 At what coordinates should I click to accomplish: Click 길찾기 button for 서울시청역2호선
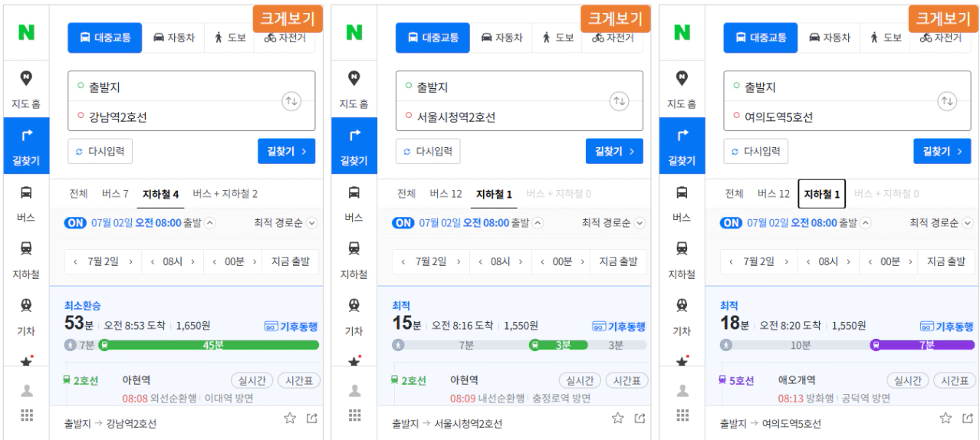click(x=614, y=151)
